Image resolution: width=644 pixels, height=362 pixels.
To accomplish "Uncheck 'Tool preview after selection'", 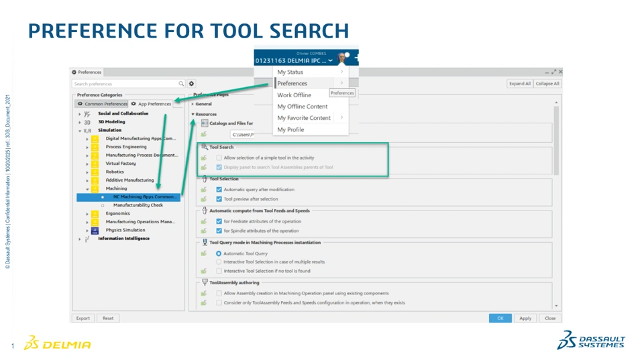I will coord(219,199).
